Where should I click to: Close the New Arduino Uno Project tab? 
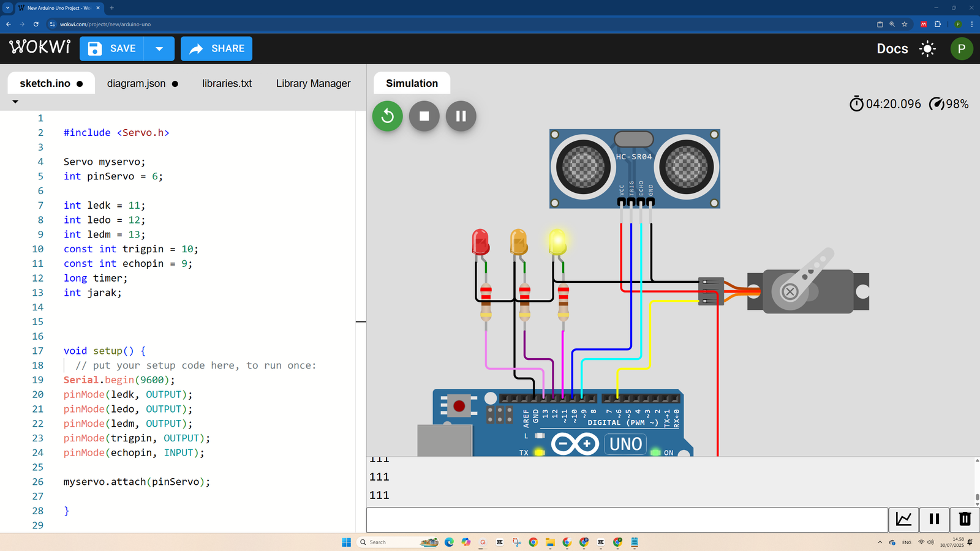[98, 8]
